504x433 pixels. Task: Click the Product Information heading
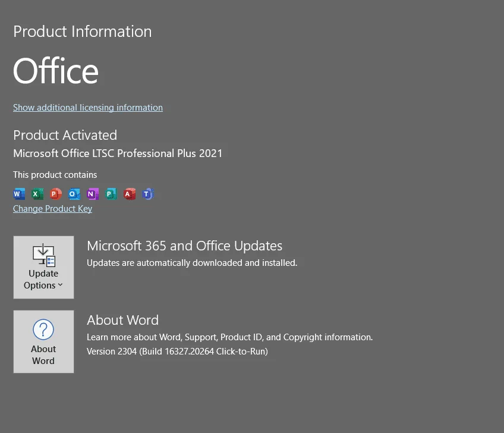click(82, 32)
